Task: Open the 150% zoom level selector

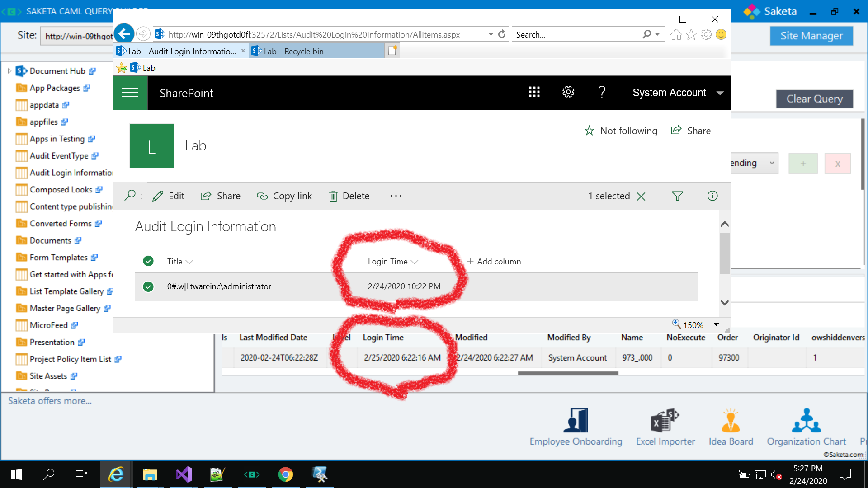Action: click(716, 324)
